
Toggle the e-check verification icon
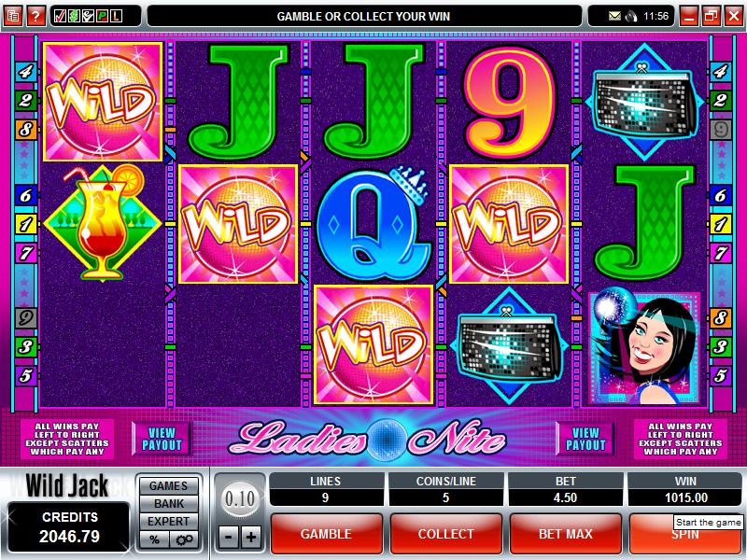pyautogui.click(x=88, y=16)
